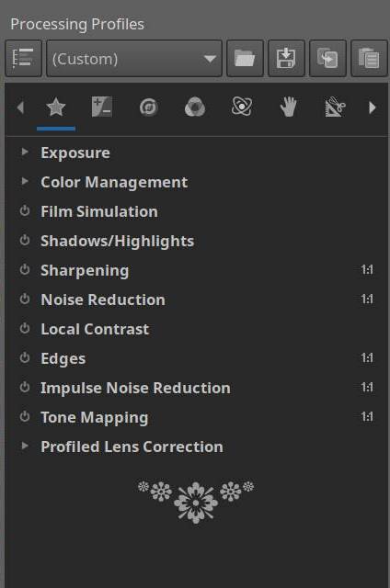Toggle the profile fill mode button
This screenshot has width=390, height=588.
tap(23, 59)
